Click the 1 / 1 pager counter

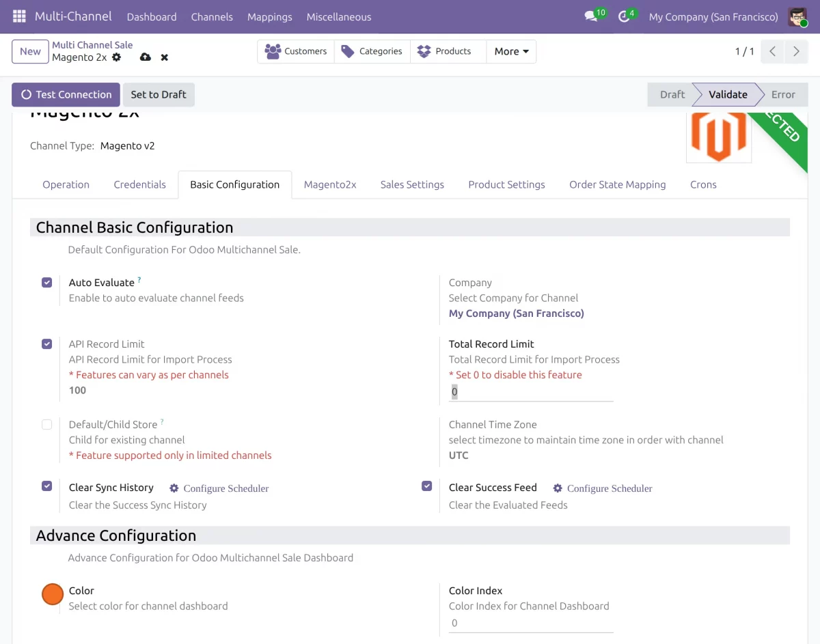point(744,51)
